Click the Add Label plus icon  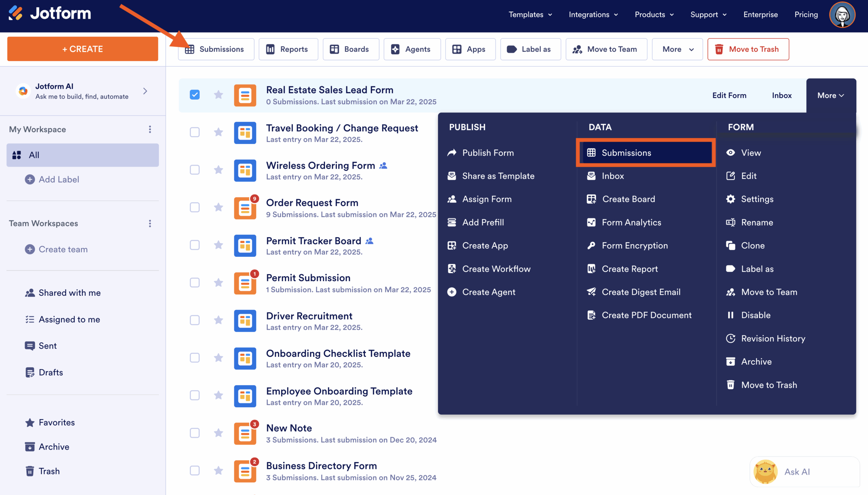30,180
